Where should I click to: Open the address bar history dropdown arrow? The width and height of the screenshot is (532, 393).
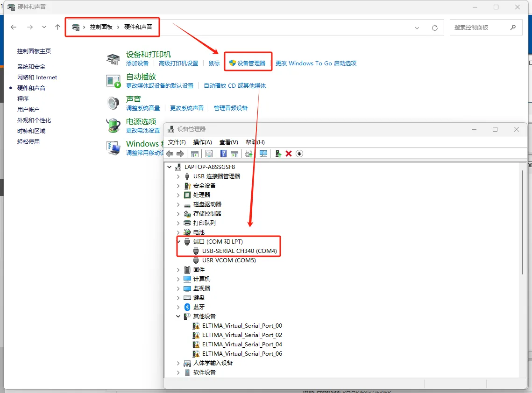click(x=417, y=28)
